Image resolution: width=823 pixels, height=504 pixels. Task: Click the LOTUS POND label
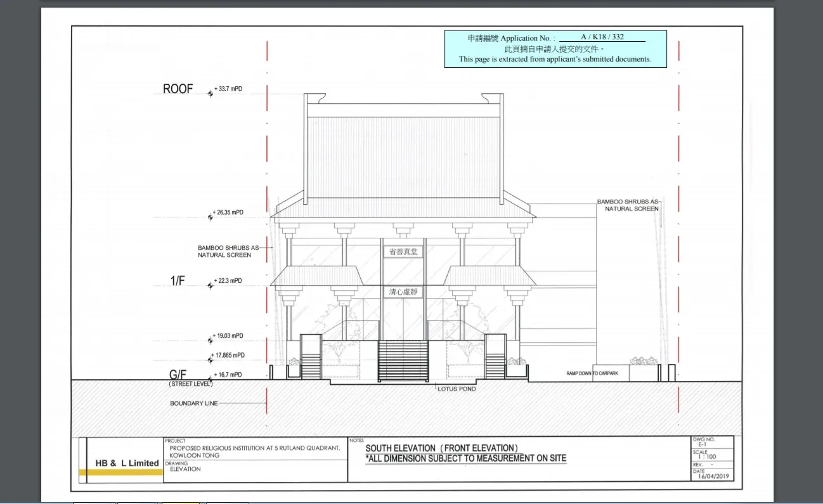[x=457, y=389]
